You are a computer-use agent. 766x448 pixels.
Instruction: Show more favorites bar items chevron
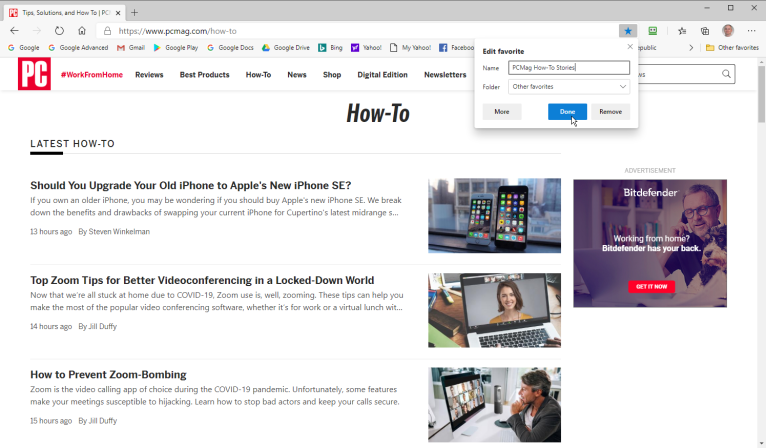(x=691, y=47)
